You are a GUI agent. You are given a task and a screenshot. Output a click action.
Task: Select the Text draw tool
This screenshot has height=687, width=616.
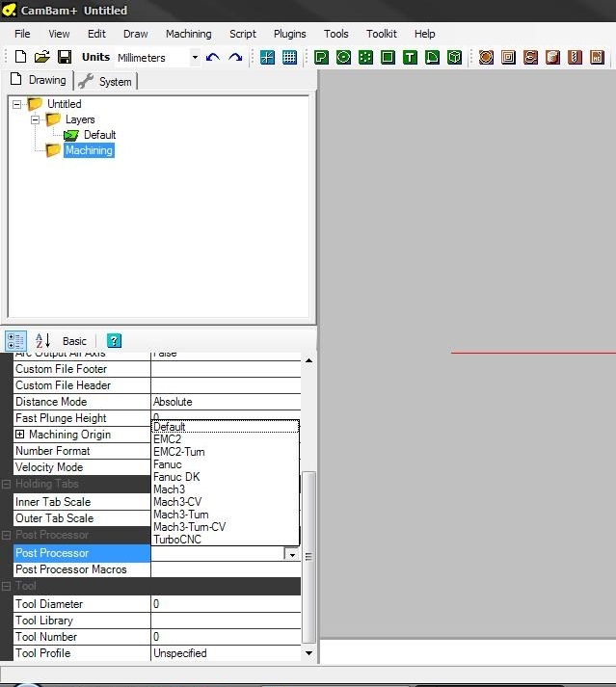tap(410, 57)
